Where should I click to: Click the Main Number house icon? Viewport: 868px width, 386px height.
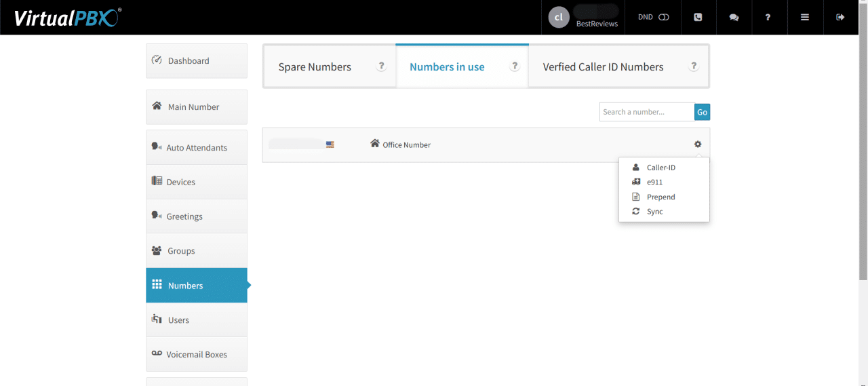(x=157, y=106)
